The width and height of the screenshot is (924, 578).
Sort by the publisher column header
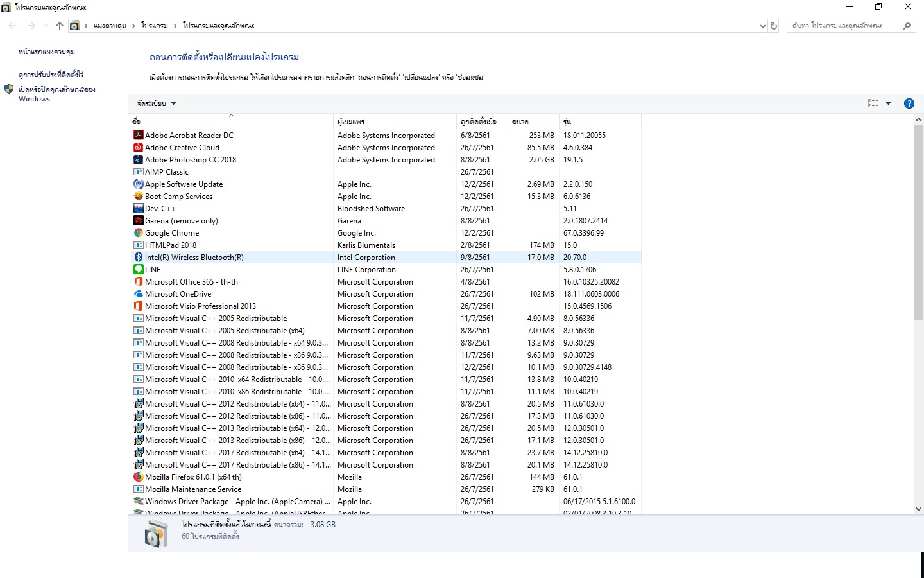(x=395, y=121)
